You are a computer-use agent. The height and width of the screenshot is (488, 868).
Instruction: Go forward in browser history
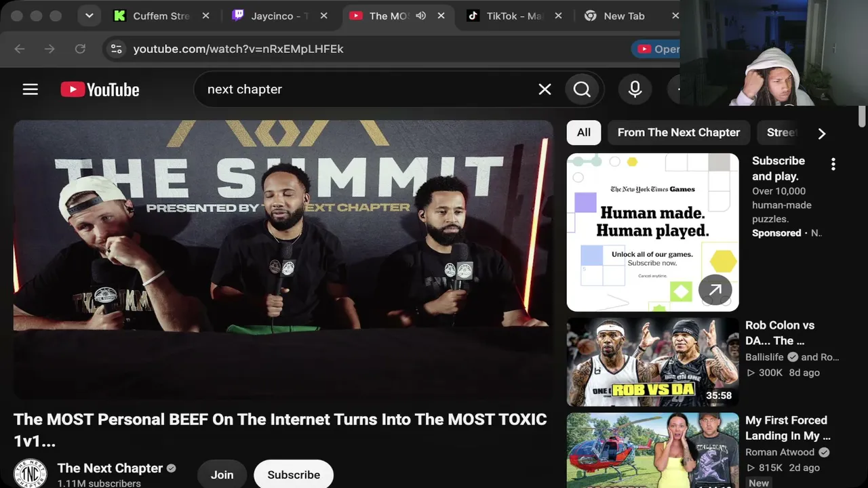coord(50,49)
